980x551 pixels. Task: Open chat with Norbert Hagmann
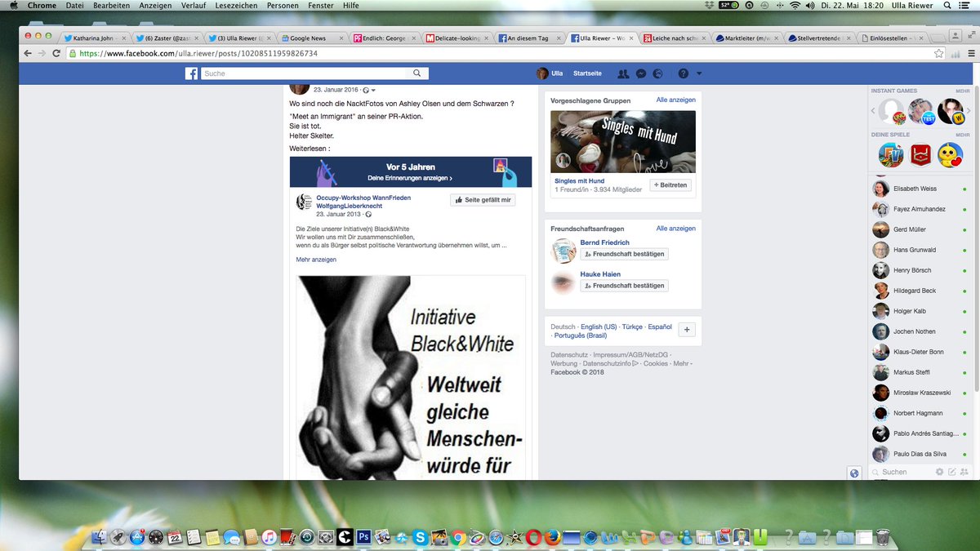(x=919, y=413)
